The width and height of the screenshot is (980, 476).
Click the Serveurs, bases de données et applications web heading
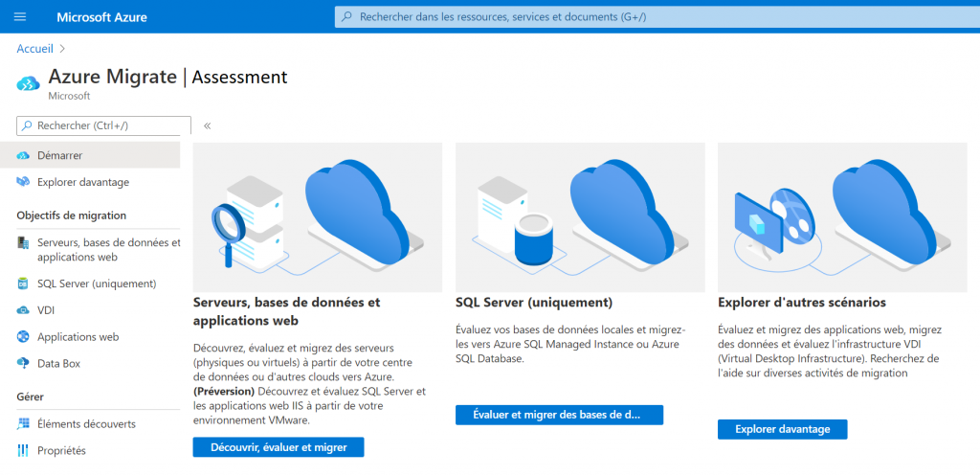(287, 311)
